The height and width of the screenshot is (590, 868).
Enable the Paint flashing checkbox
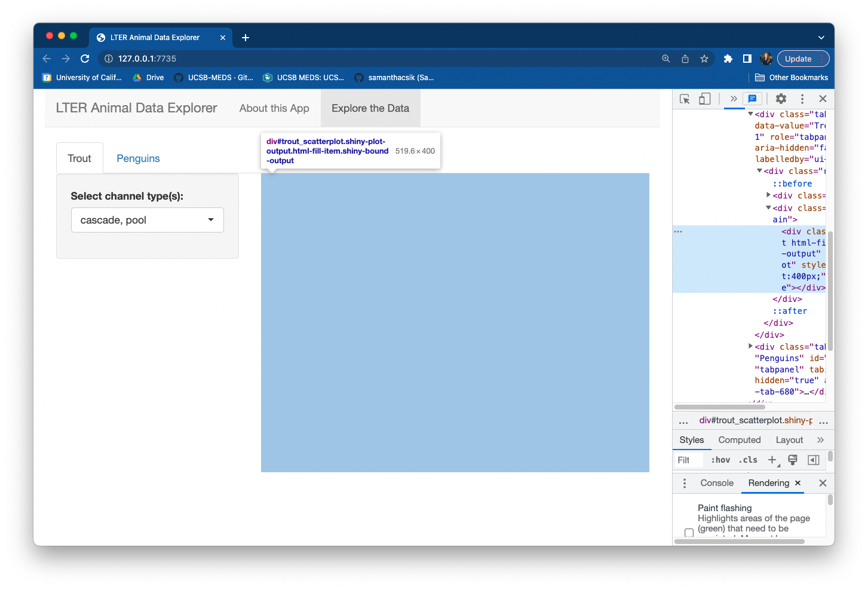pyautogui.click(x=689, y=532)
